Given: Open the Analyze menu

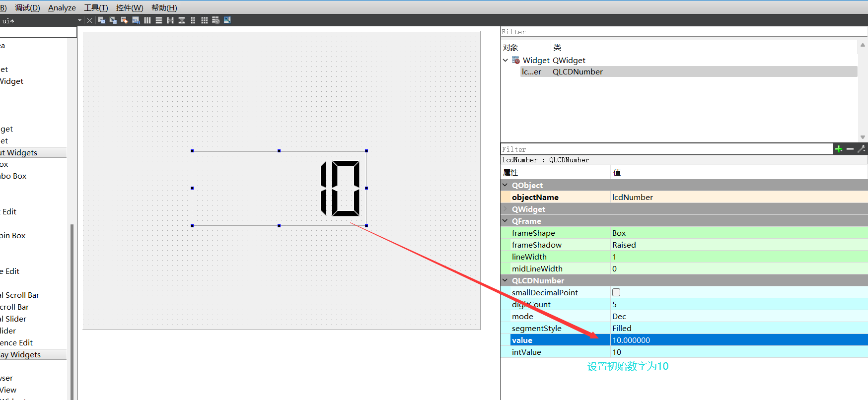Looking at the screenshot, I should [62, 7].
